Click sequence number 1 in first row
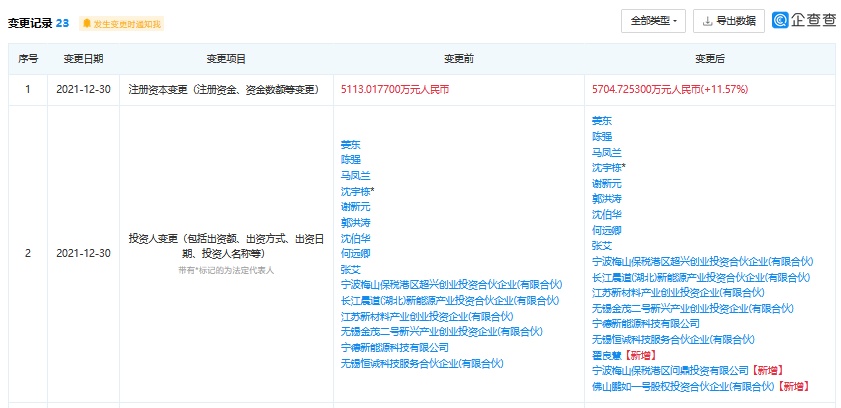Screen dimensions: 841x408 pyautogui.click(x=28, y=90)
